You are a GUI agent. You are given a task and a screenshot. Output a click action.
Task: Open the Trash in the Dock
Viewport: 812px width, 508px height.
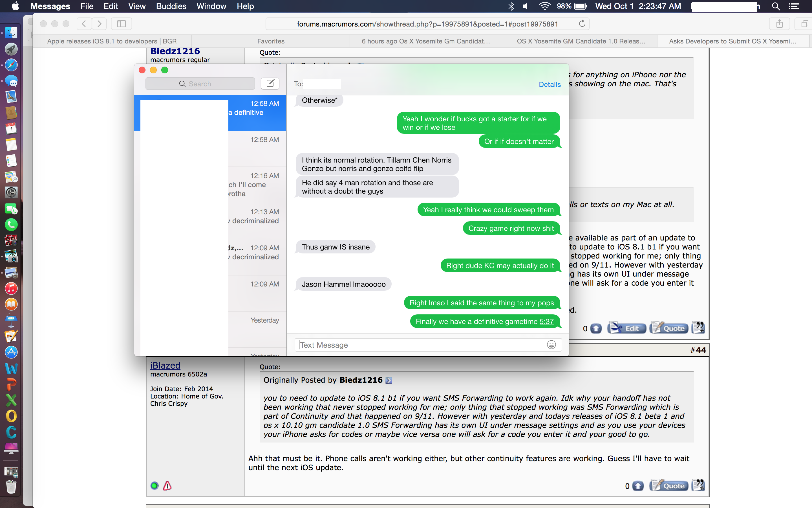[x=11, y=487]
